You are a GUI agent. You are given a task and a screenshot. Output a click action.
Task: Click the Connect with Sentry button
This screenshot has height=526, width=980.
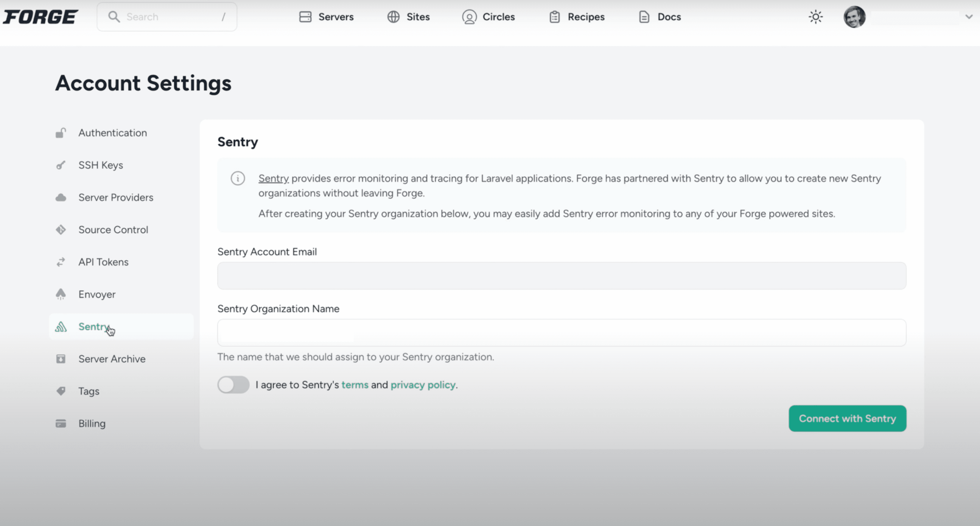(847, 418)
